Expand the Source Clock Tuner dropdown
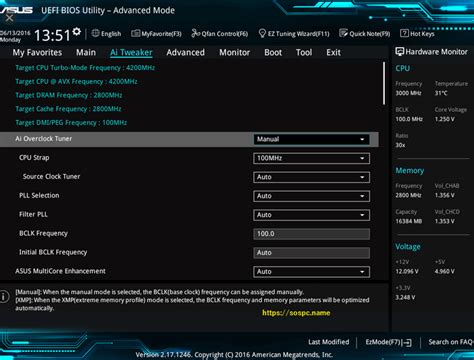Viewport: 474px width, 360px height. [x=311, y=177]
